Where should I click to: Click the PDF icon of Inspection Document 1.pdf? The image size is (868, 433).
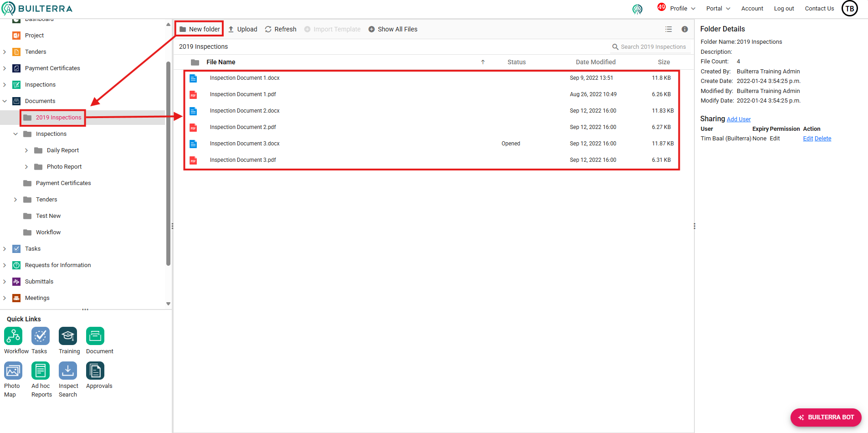(193, 95)
